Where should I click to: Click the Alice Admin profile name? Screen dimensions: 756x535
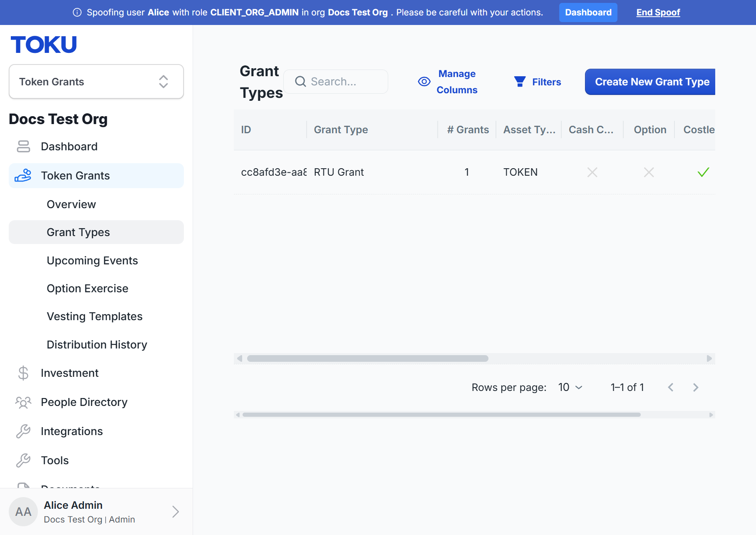[73, 505]
